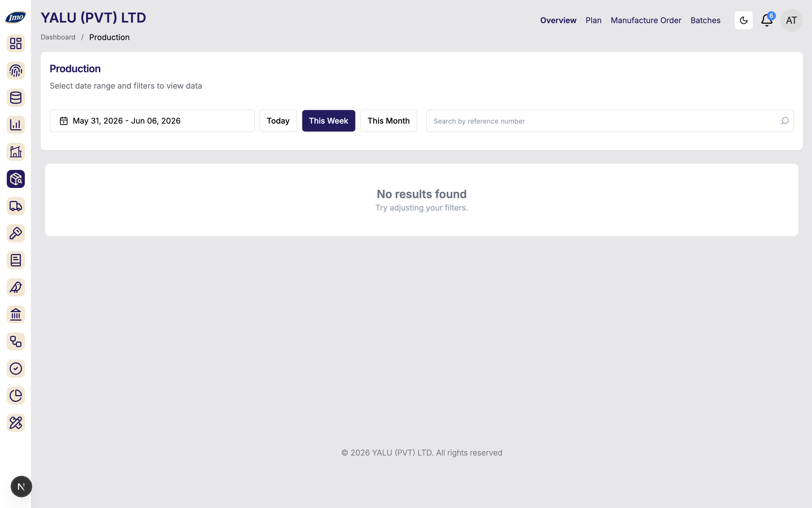The height and width of the screenshot is (508, 812).
Task: Open the factory icon in sidebar
Action: click(16, 152)
